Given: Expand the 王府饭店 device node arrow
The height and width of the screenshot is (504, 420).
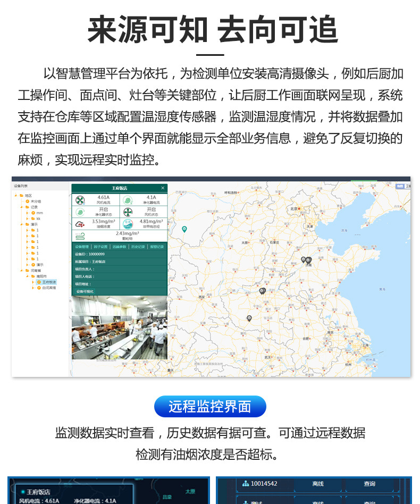Looking at the screenshot, I should 33,282.
